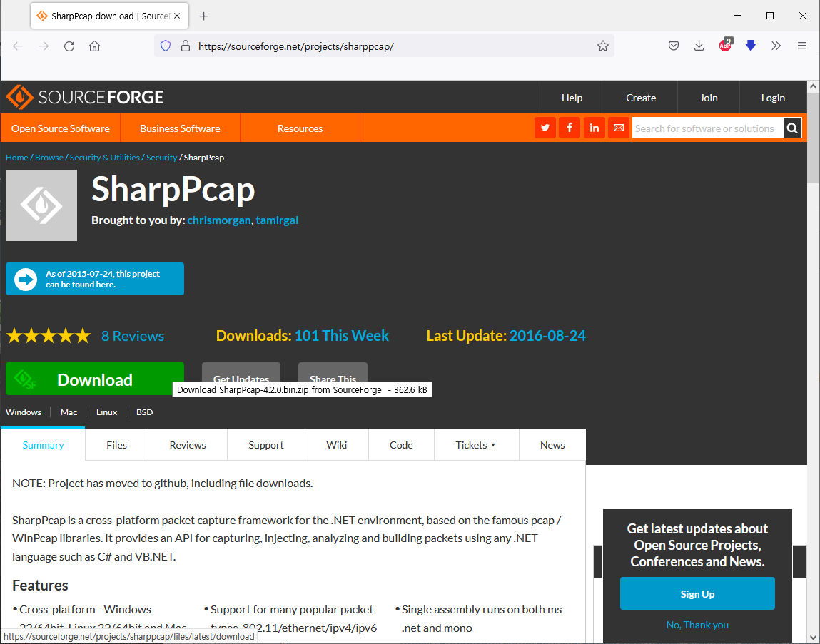This screenshot has width=820, height=644.
Task: Select the Windows platform link
Action: (24, 412)
